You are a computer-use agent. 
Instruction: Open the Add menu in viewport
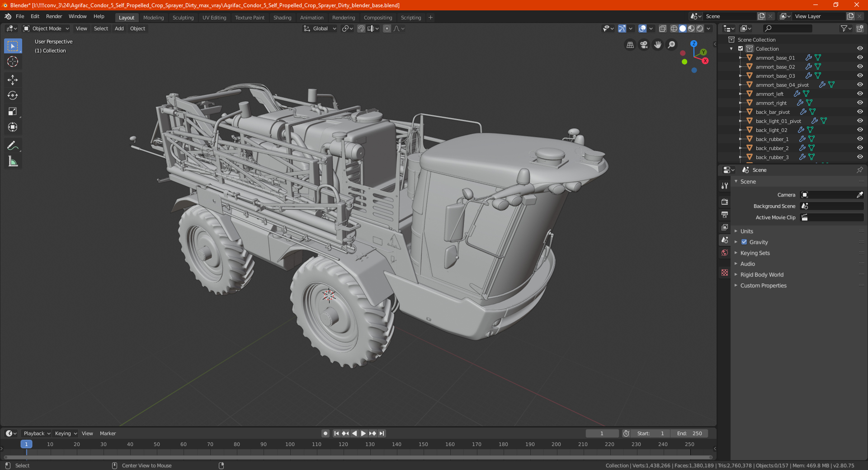(x=119, y=28)
